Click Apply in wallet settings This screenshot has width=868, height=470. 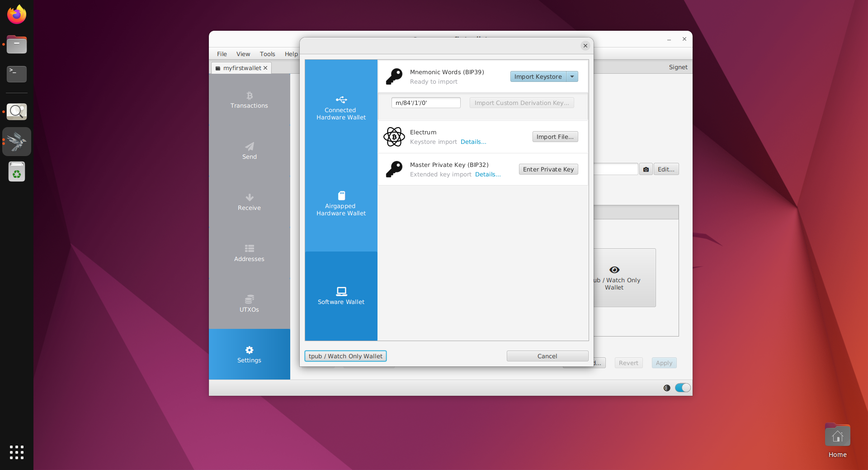pos(664,363)
